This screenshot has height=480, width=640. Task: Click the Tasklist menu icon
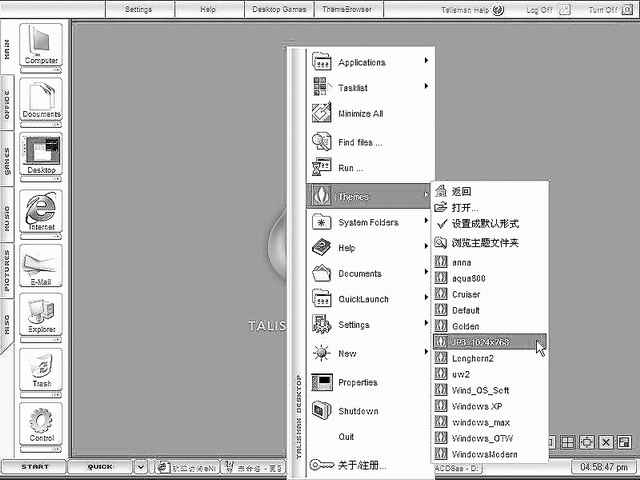tap(322, 87)
